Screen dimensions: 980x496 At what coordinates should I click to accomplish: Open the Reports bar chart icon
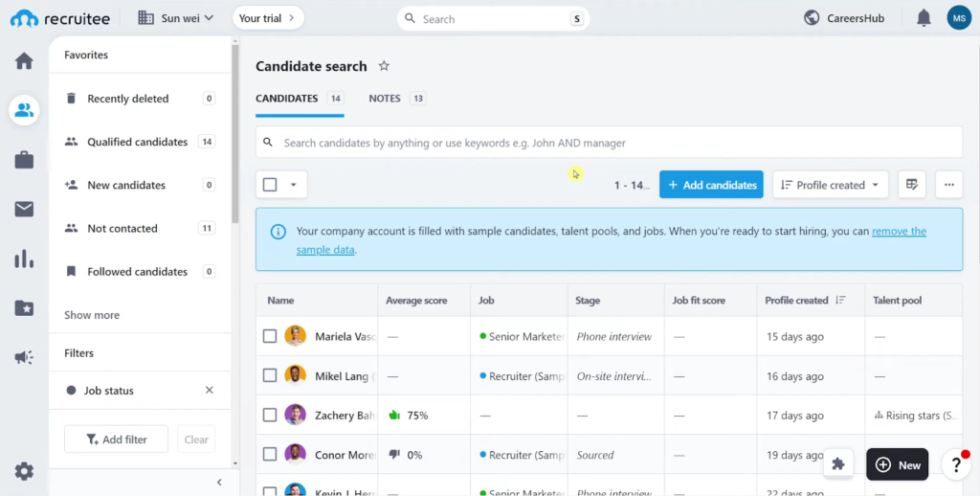point(24,259)
